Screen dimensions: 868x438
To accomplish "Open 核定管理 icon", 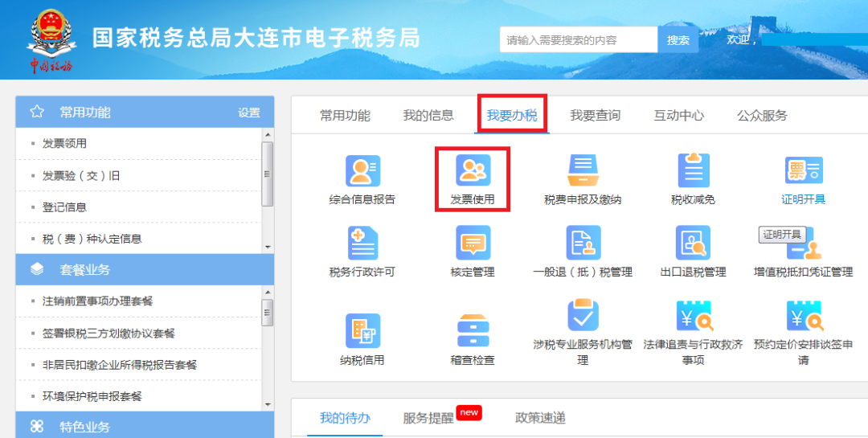I will [x=473, y=243].
